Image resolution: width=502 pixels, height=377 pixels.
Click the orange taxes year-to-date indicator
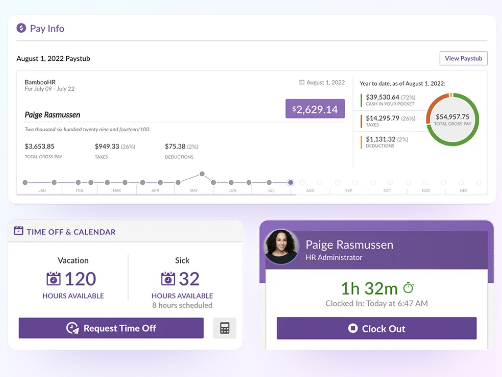(x=361, y=121)
